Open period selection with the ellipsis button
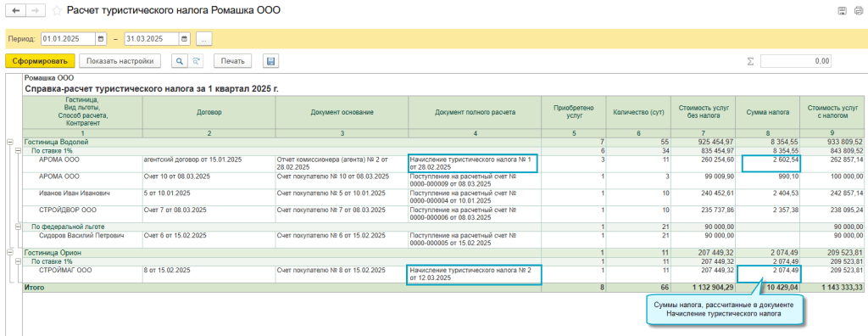 click(203, 39)
